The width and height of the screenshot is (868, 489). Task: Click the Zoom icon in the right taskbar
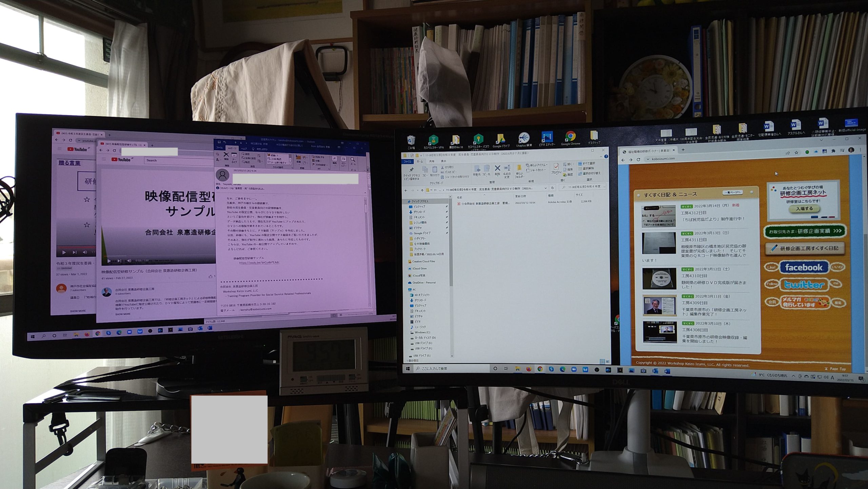point(574,370)
